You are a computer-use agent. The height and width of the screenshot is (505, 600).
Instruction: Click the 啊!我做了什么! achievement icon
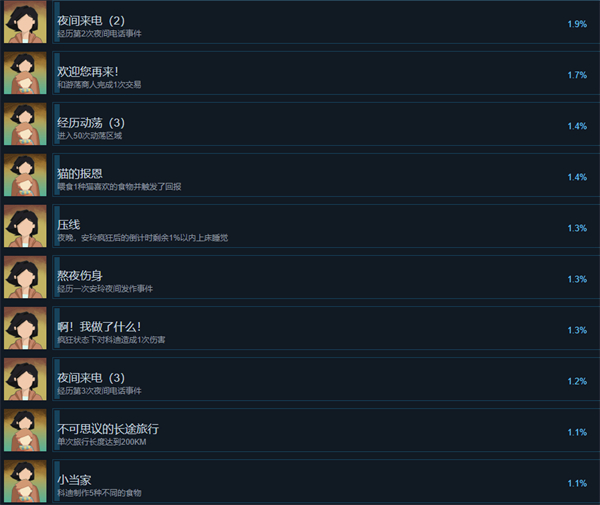(25, 328)
